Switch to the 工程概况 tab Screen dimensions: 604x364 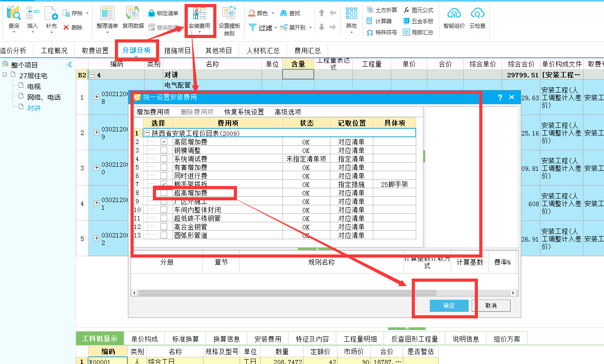pyautogui.click(x=54, y=51)
